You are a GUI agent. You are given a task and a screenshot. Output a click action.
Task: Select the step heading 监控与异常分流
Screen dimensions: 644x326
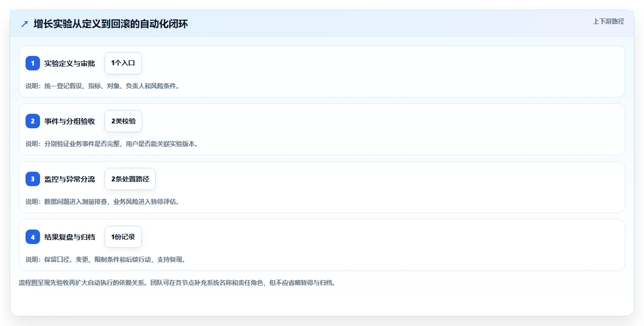pos(70,179)
